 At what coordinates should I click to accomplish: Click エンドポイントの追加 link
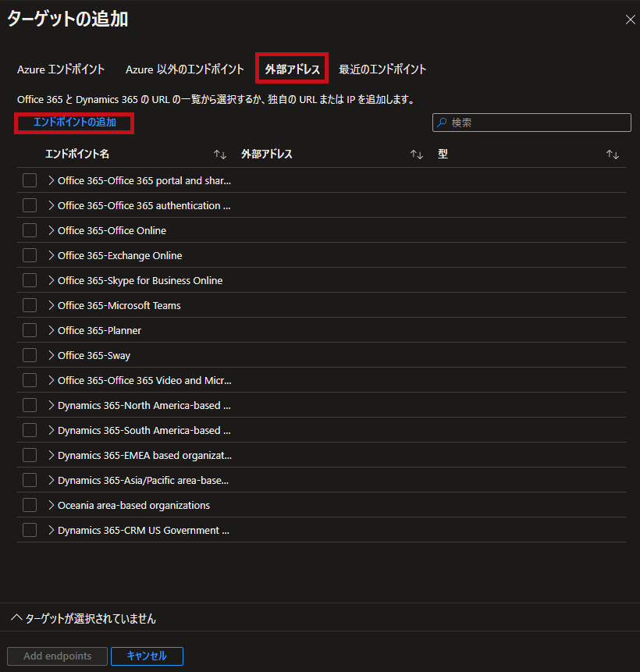[75, 123]
